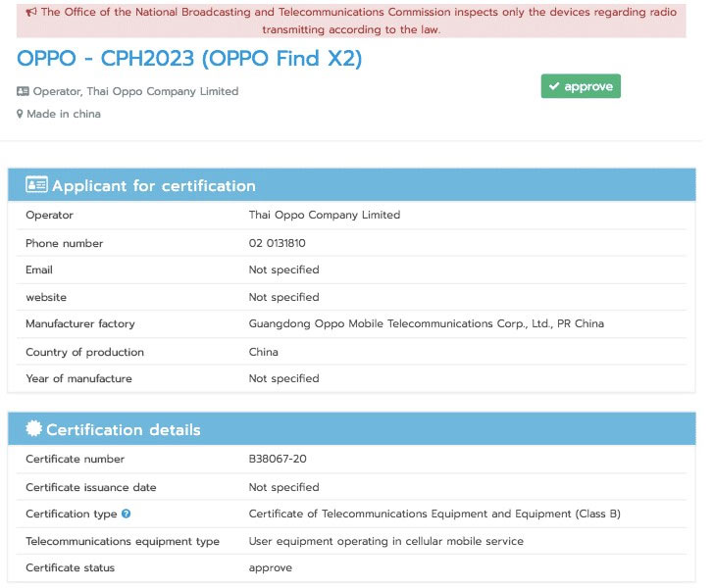
Task: Click the badge icon in Certification details header
Action: (34, 428)
